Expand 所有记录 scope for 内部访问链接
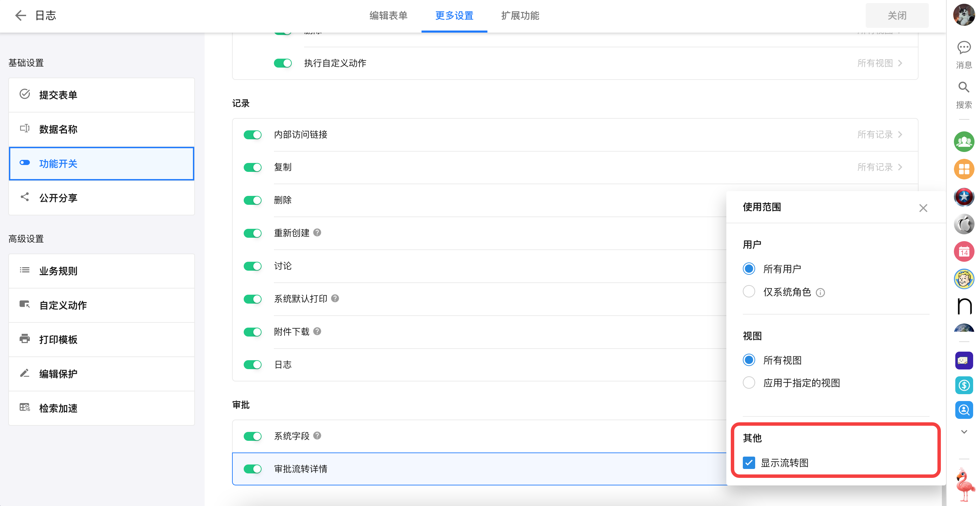This screenshot has width=980, height=506. coord(879,134)
